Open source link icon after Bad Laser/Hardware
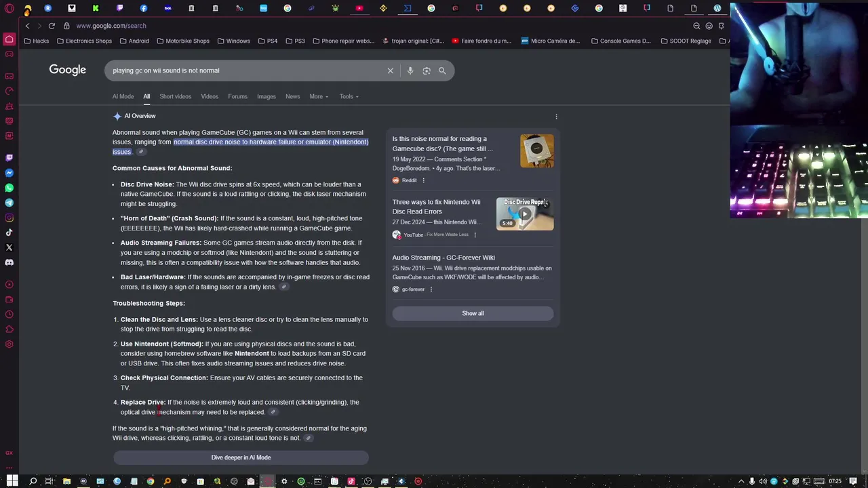The image size is (868, 488). point(284,287)
